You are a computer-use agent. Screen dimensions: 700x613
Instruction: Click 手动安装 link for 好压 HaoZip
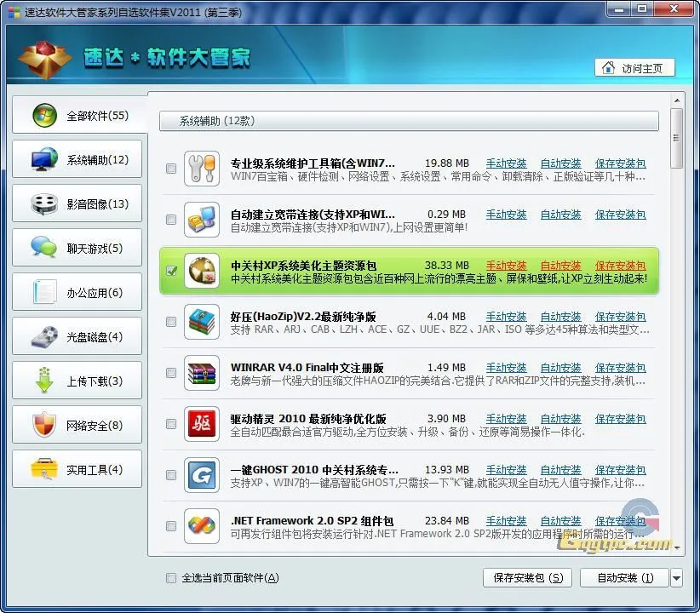pos(506,317)
